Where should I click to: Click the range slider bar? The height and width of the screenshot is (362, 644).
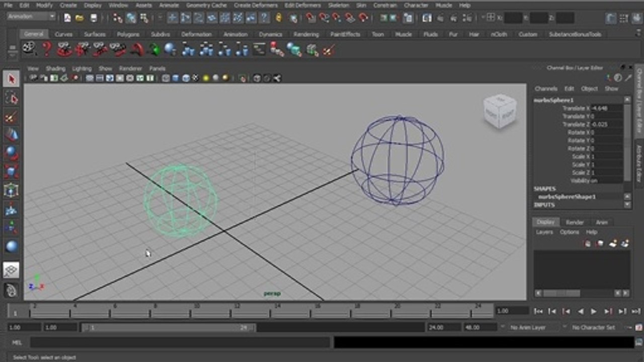tap(169, 327)
